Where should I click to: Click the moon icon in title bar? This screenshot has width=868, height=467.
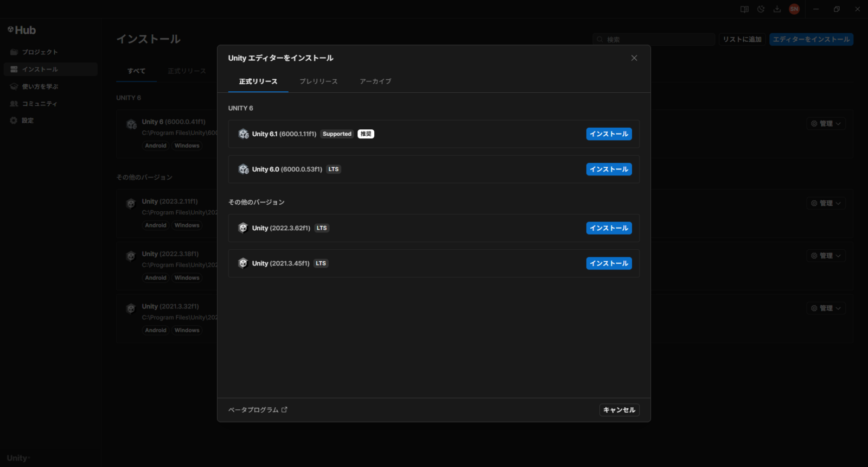point(761,9)
